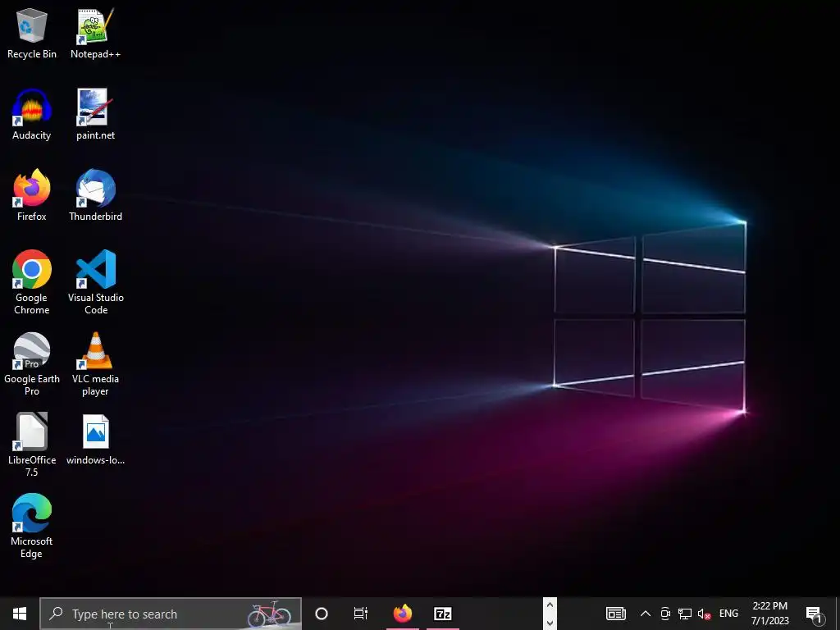Open the clock showing 2:22 PM
The width and height of the screenshot is (840, 630).
[x=769, y=614]
